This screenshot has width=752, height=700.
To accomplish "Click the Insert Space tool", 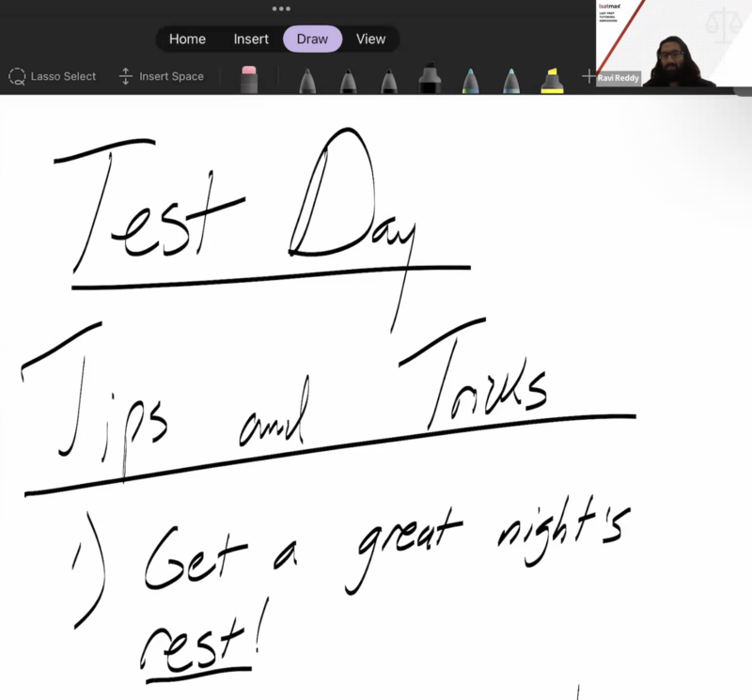I will (162, 76).
